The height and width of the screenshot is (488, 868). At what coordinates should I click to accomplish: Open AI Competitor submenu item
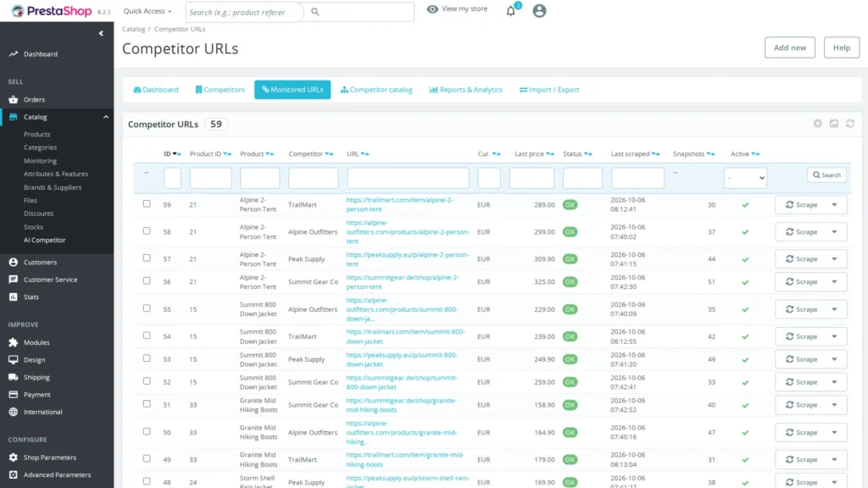coord(44,240)
